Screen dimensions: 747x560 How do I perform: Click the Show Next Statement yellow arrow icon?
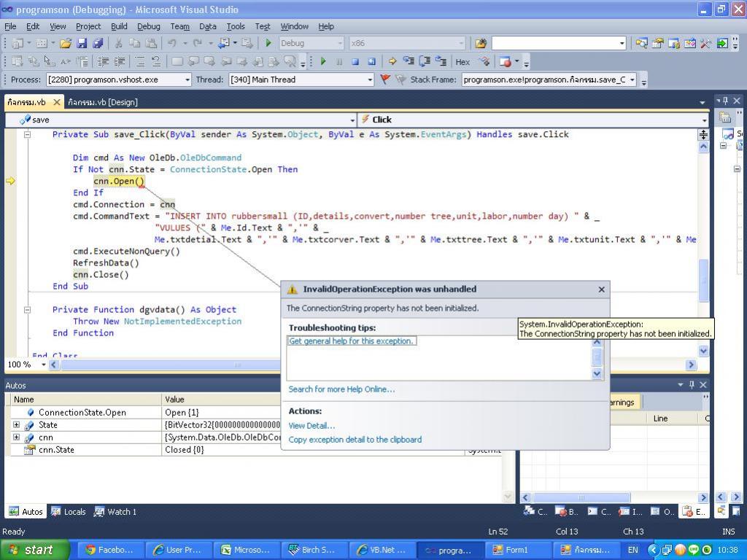click(392, 61)
